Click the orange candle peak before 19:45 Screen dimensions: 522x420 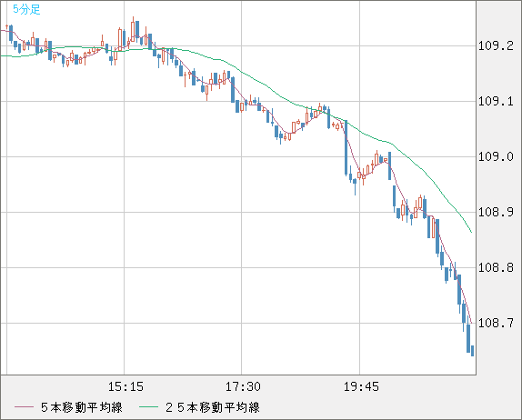tap(320, 107)
